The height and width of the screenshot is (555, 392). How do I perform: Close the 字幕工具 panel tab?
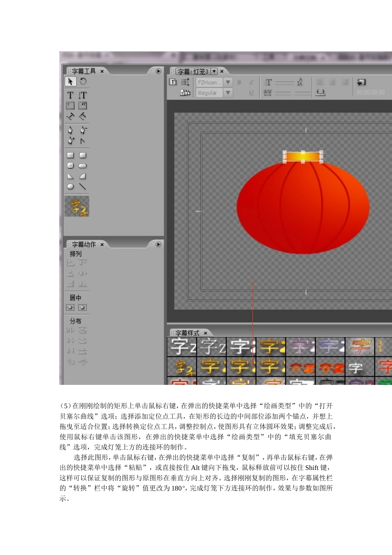(x=102, y=71)
